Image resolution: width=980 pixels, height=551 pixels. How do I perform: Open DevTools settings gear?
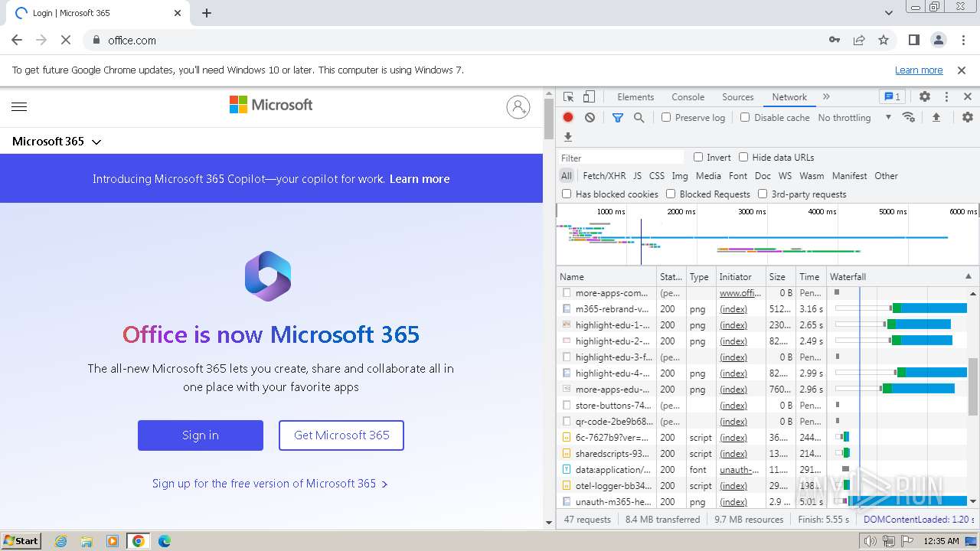(x=925, y=97)
